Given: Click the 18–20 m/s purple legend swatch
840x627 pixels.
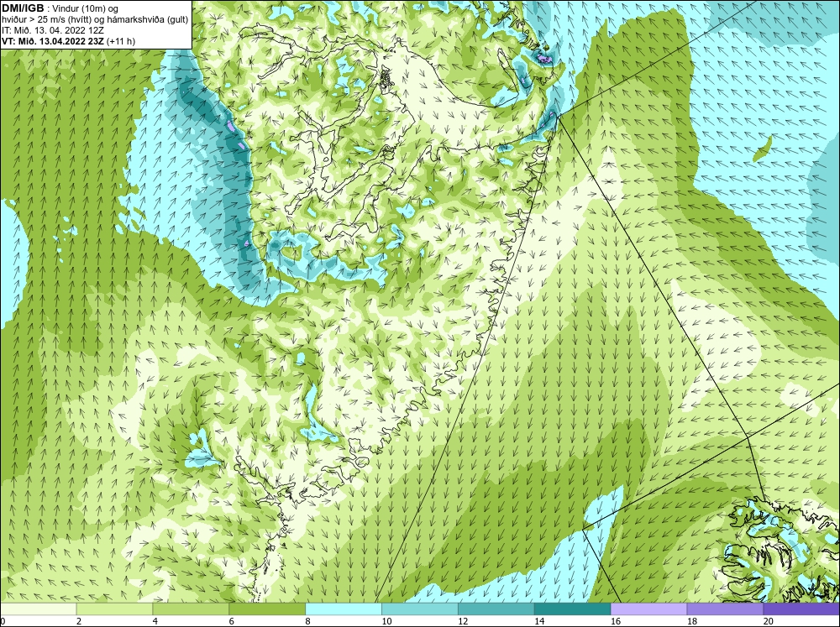Looking at the screenshot, I should point(726,609).
